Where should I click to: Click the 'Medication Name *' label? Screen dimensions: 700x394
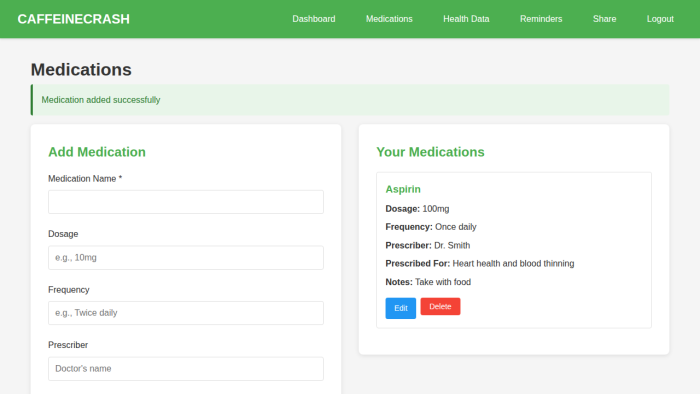[x=85, y=179]
